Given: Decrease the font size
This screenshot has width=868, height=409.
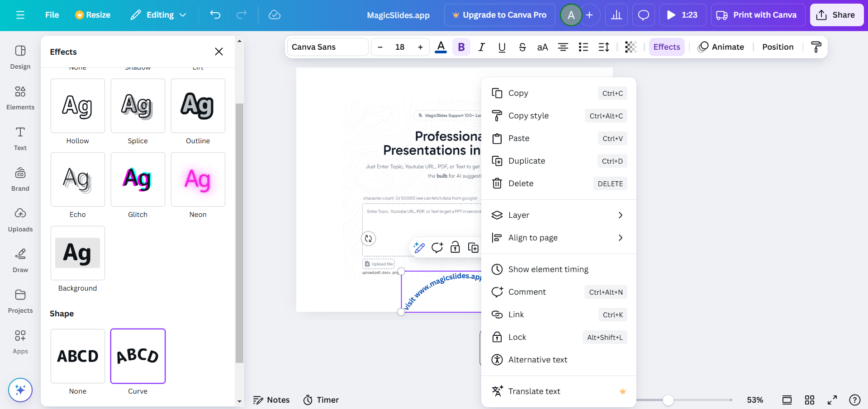Looking at the screenshot, I should click(380, 47).
